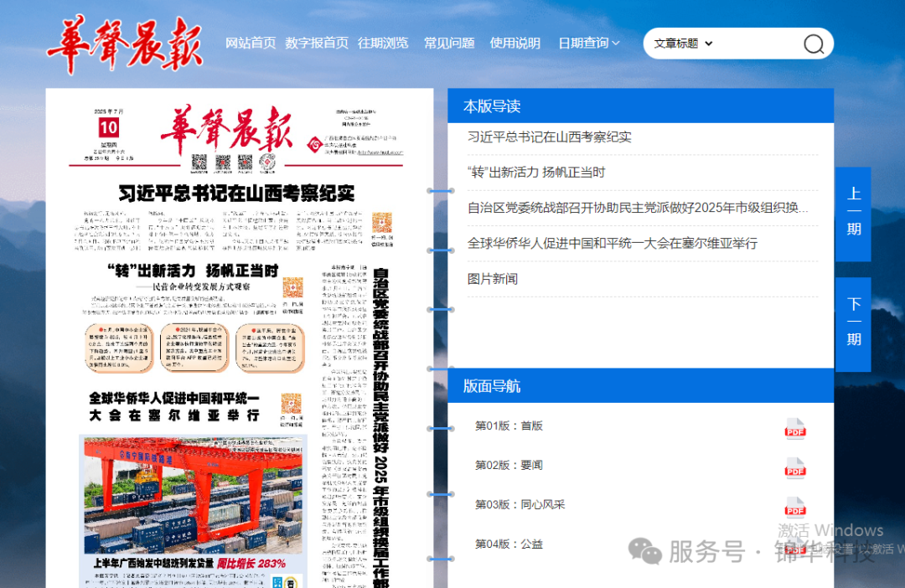Screen dimensions: 905x588
Task: Open article 自治区党委统战部召开协助民主党派 in guide list
Action: pyautogui.click(x=638, y=208)
